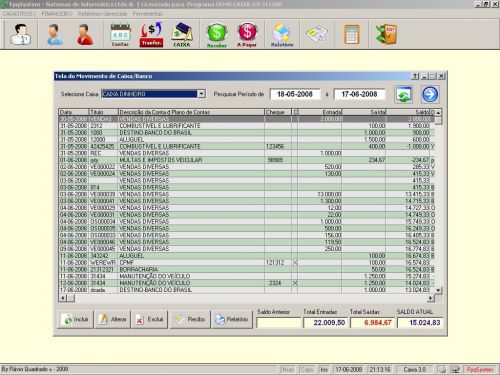This screenshot has width=500, height=375.
Task: Click the exit door toolbar icon
Action: click(x=386, y=34)
